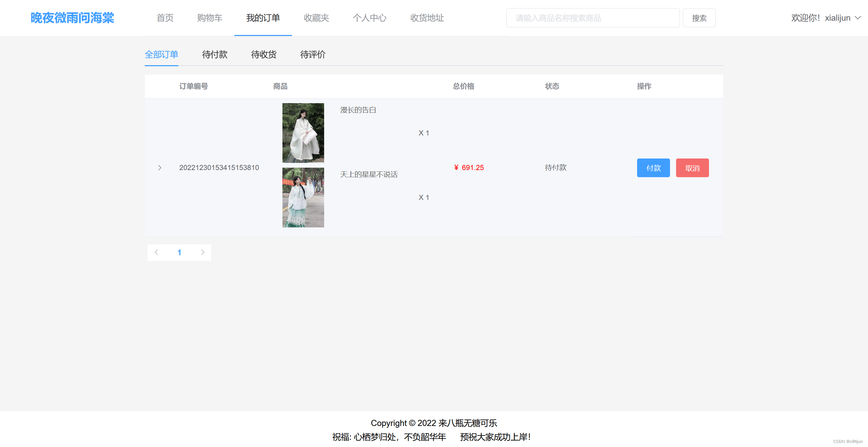Open 购物车 in the navigation bar

pyautogui.click(x=210, y=18)
